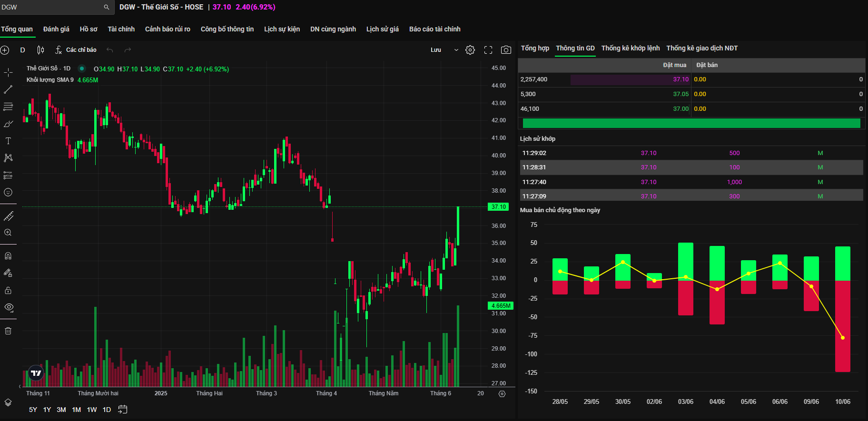Viewport: 868px width, 421px height.
Task: Redo the last chart action
Action: click(x=128, y=50)
